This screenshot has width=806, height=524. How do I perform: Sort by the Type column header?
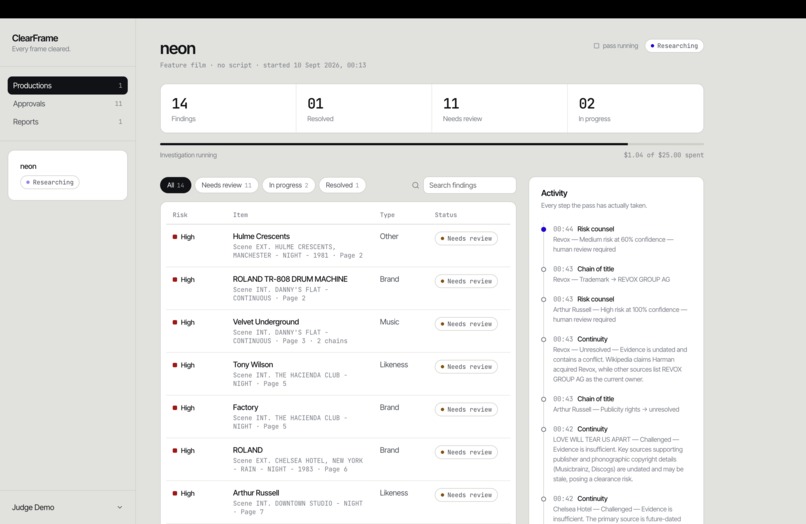point(387,215)
